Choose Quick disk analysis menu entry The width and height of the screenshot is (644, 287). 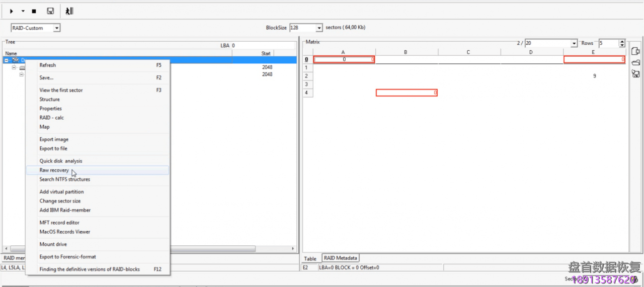61,161
